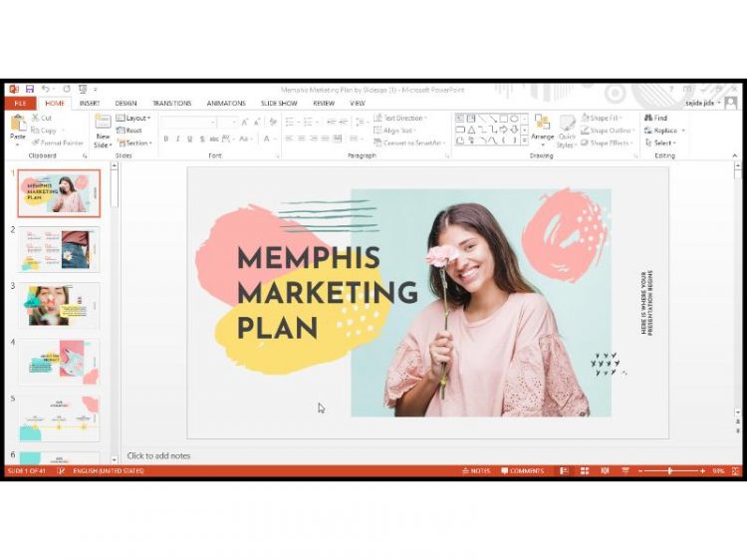The height and width of the screenshot is (560, 747).
Task: Switch to the SLIDE SHOW tab
Action: 279,103
